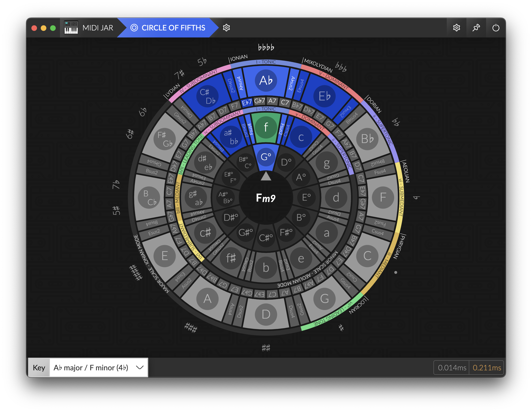Toggle the G° diminished chord segment
This screenshot has height=412, width=532.
(x=266, y=157)
